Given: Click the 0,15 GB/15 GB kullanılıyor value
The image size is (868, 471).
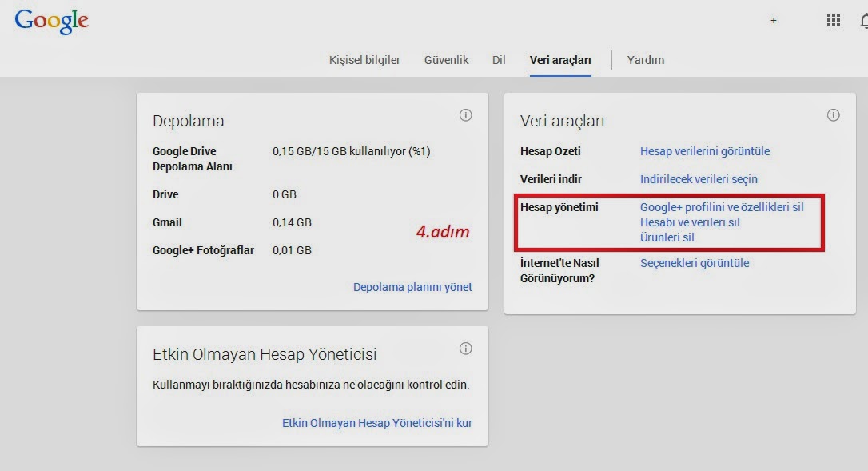Looking at the screenshot, I should [x=351, y=151].
